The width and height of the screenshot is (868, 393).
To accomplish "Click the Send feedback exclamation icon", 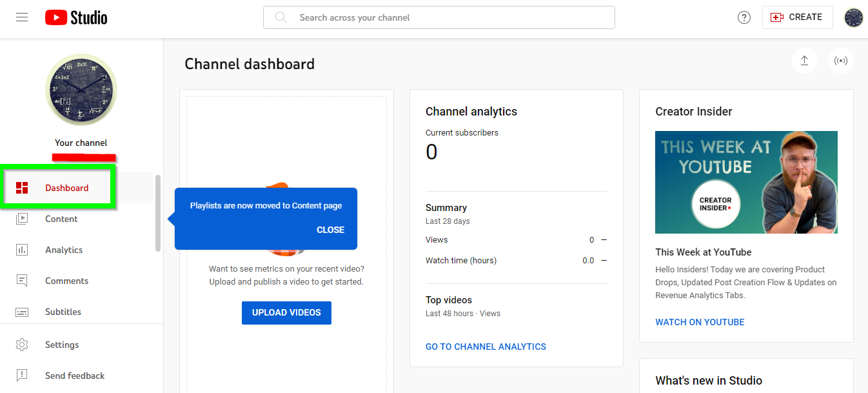I will (x=22, y=376).
